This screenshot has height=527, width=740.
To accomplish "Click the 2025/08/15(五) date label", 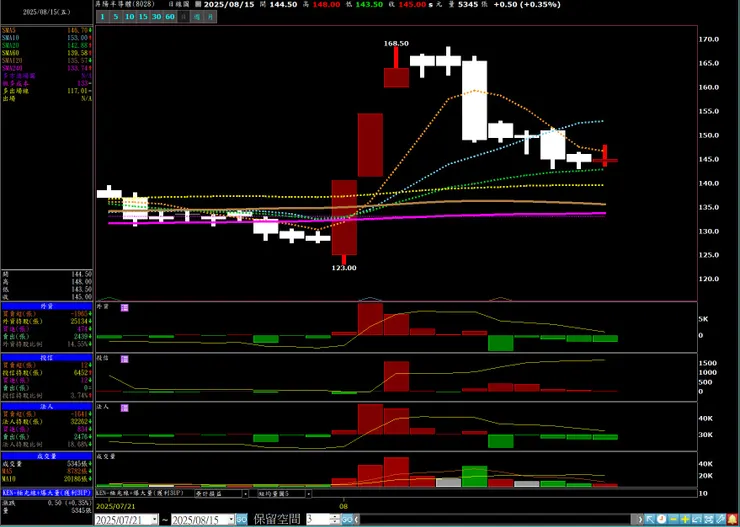I will pyautogui.click(x=47, y=11).
